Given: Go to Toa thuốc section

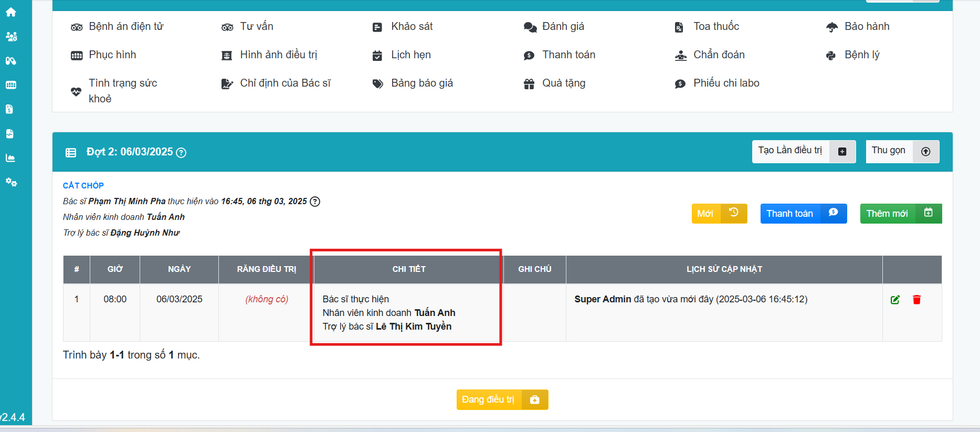Looking at the screenshot, I should 715,27.
